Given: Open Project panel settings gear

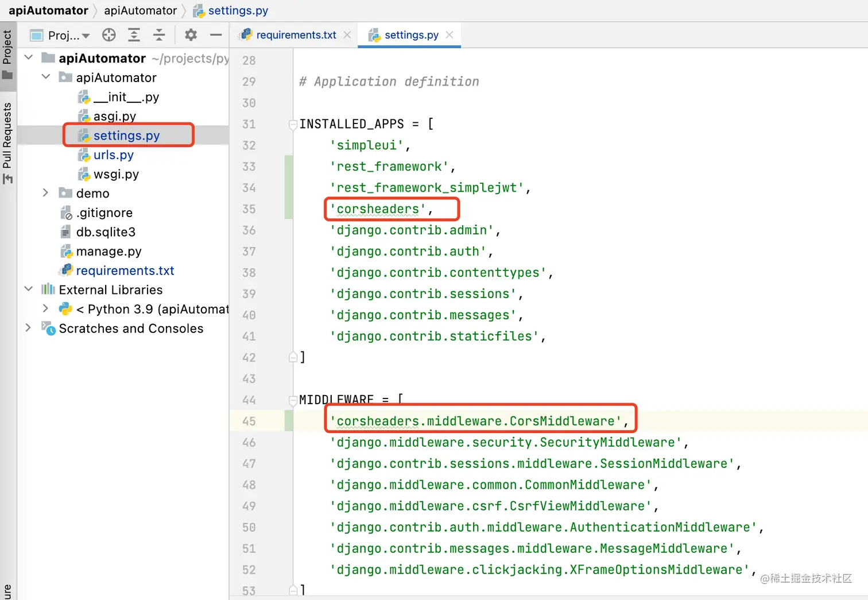Looking at the screenshot, I should pyautogui.click(x=191, y=35).
